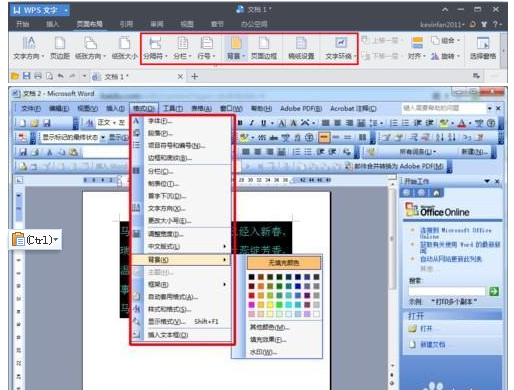Toggle Underline in Word formatting toolbar
Image resolution: width=514 pixels, height=390 pixels.
[264, 123]
